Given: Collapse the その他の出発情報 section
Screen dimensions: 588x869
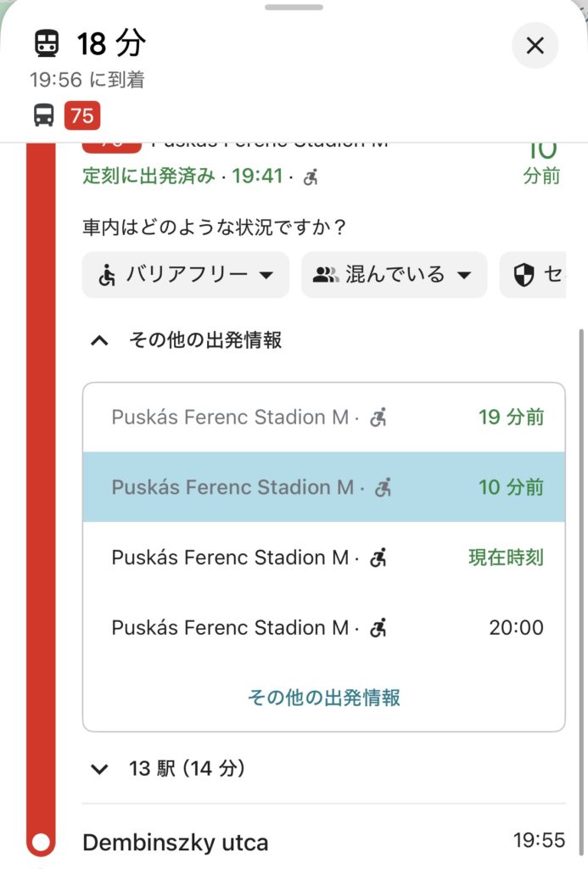Looking at the screenshot, I should pos(100,341).
